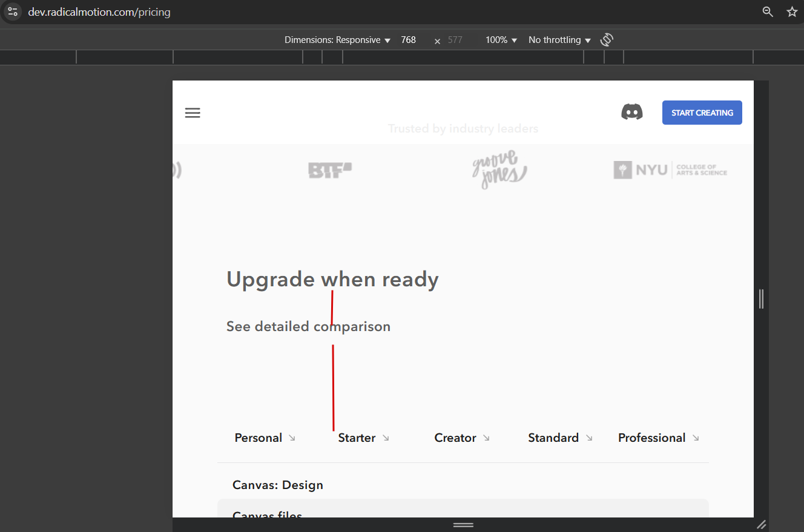Screen dimensions: 804x532
Task: Click the Upgrade when ready heading
Action: pos(332,279)
